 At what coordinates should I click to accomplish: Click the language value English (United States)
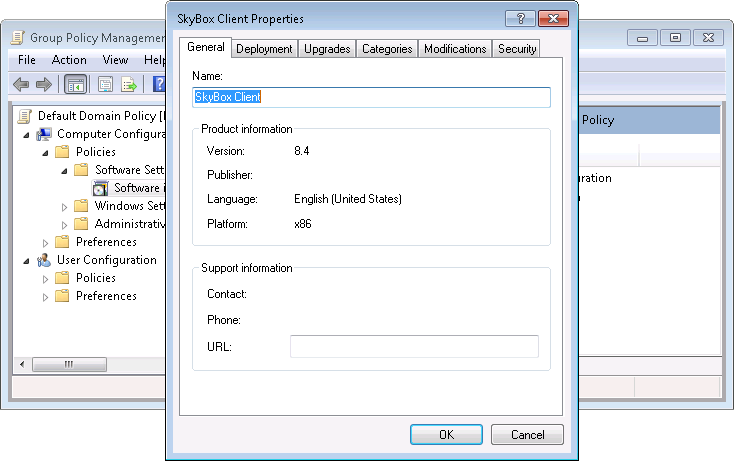tap(348, 199)
